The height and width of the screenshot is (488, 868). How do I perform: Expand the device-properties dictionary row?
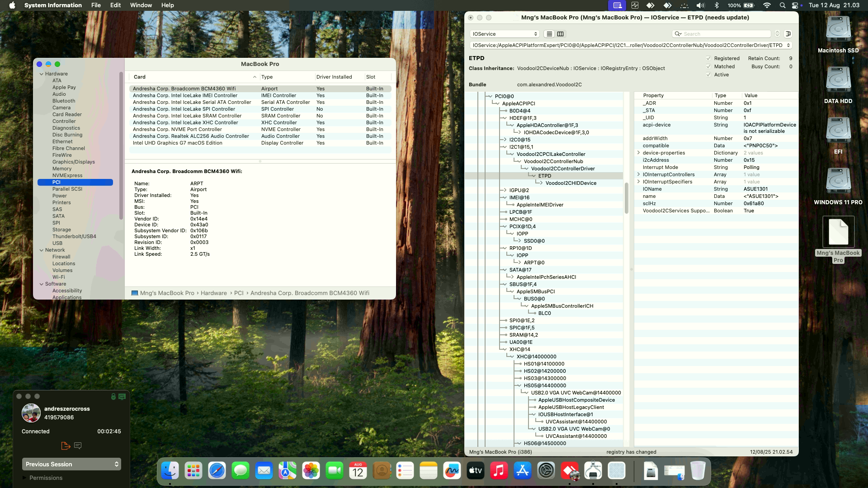[638, 153]
